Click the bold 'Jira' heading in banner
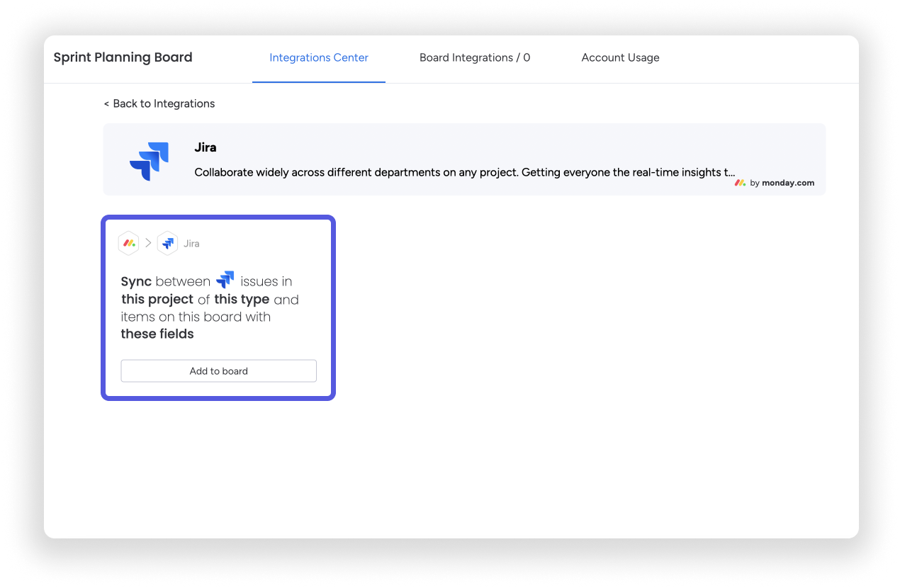Screen dimensions: 900x588 [x=206, y=147]
